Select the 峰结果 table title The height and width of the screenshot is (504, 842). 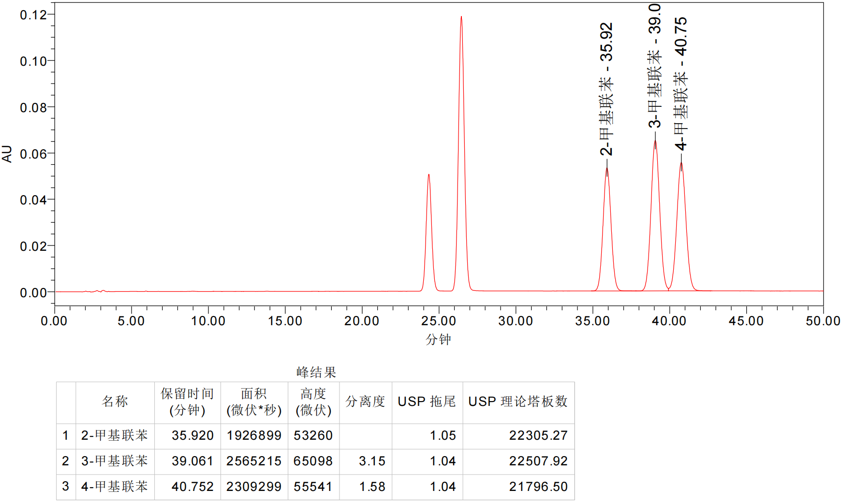pyautogui.click(x=316, y=372)
